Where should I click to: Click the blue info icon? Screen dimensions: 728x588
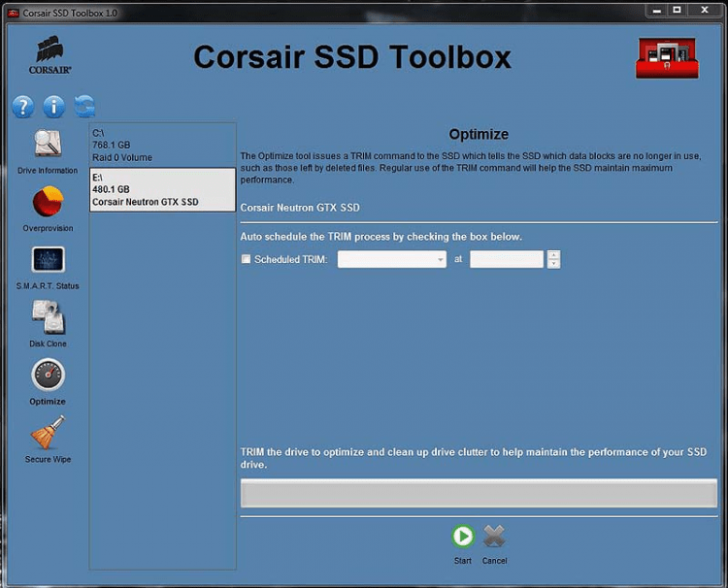53,107
